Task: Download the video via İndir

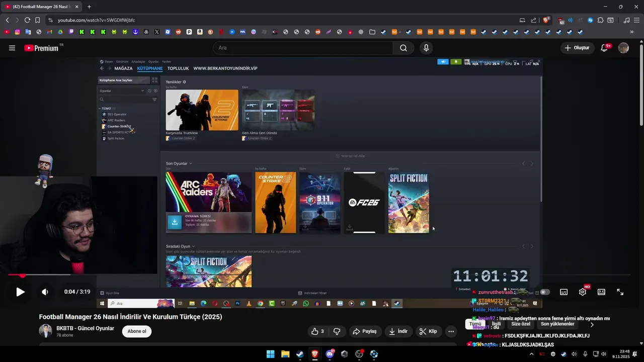Action: (x=398, y=331)
